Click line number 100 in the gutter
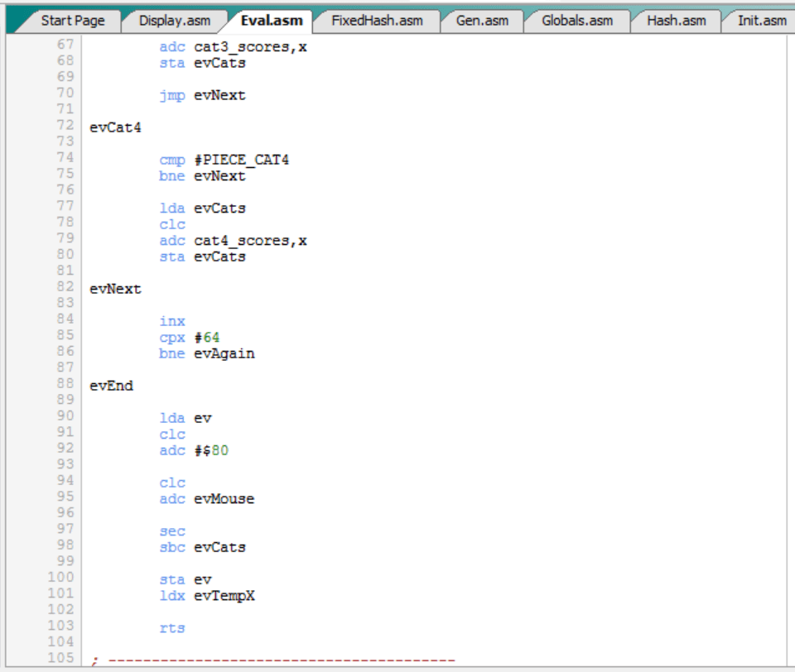The width and height of the screenshot is (795, 672). tap(60, 578)
